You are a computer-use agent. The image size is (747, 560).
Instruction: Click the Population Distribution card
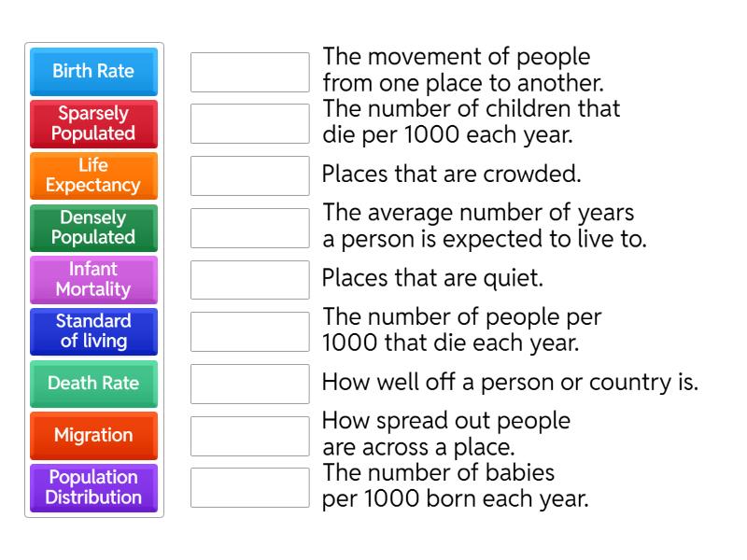tap(93, 487)
